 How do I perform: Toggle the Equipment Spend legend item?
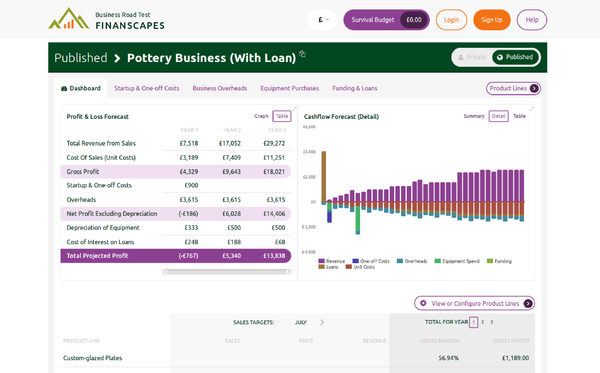point(457,261)
